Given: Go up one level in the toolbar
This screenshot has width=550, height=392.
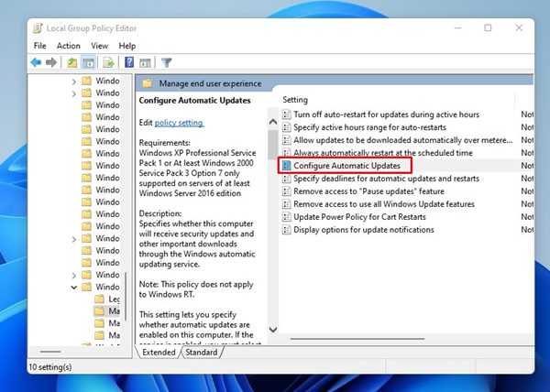Looking at the screenshot, I should point(71,62).
